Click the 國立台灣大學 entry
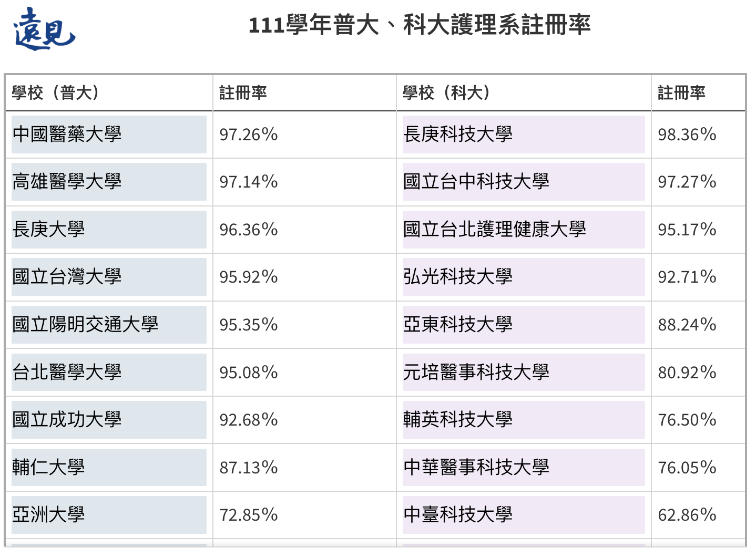Screen dimensions: 756x558 [109, 277]
